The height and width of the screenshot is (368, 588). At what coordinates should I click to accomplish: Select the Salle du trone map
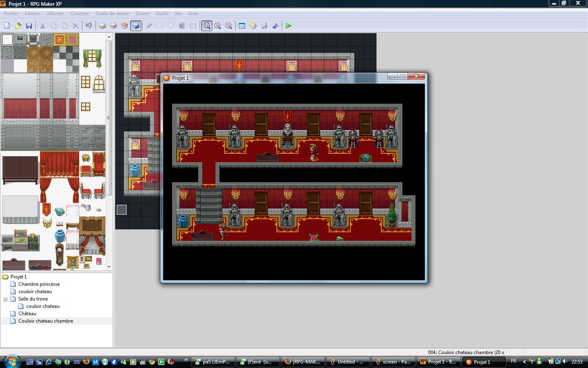(33, 299)
